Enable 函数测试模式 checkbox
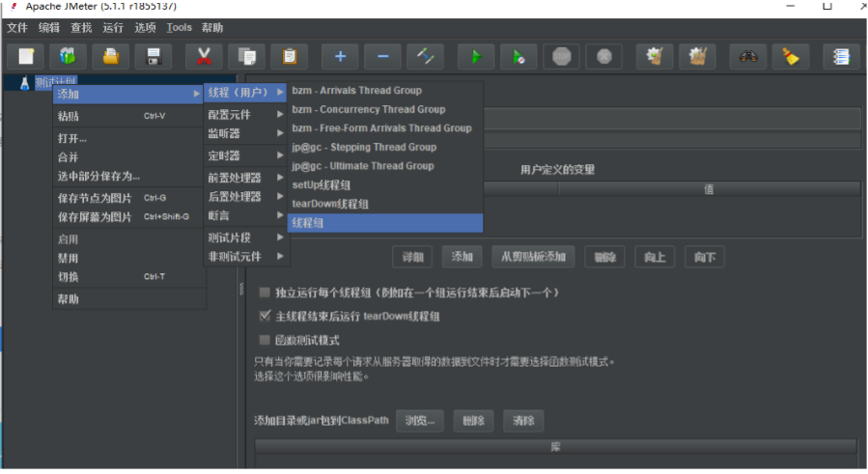 click(x=265, y=340)
